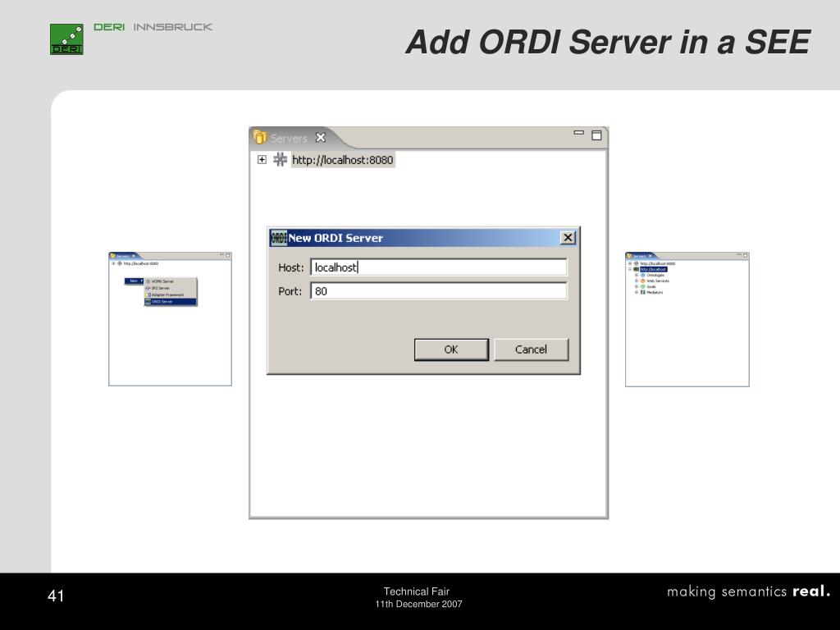Click the ORDI icon in the dialog title bar
The height and width of the screenshot is (630, 840).
279,237
